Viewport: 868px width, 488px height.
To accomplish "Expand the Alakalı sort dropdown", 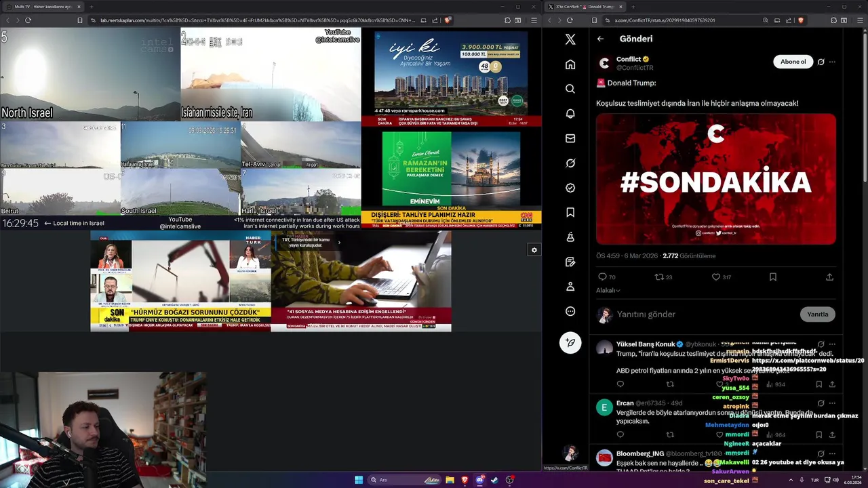I will coord(608,290).
